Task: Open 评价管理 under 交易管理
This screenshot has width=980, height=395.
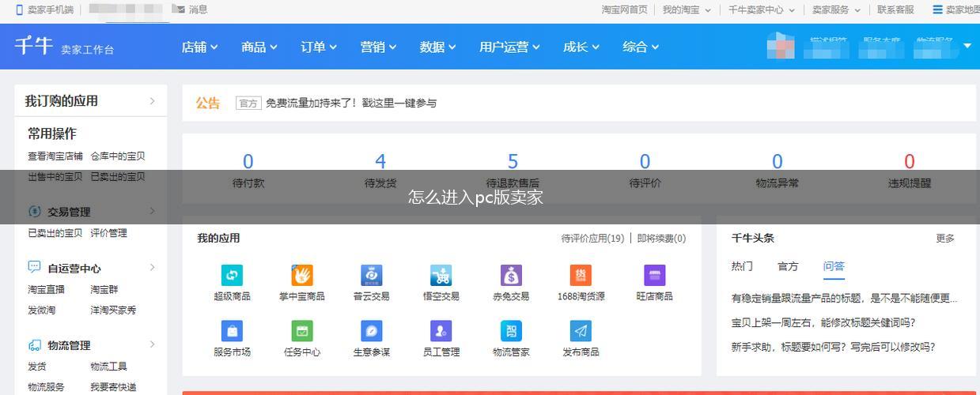Action: coord(108,233)
